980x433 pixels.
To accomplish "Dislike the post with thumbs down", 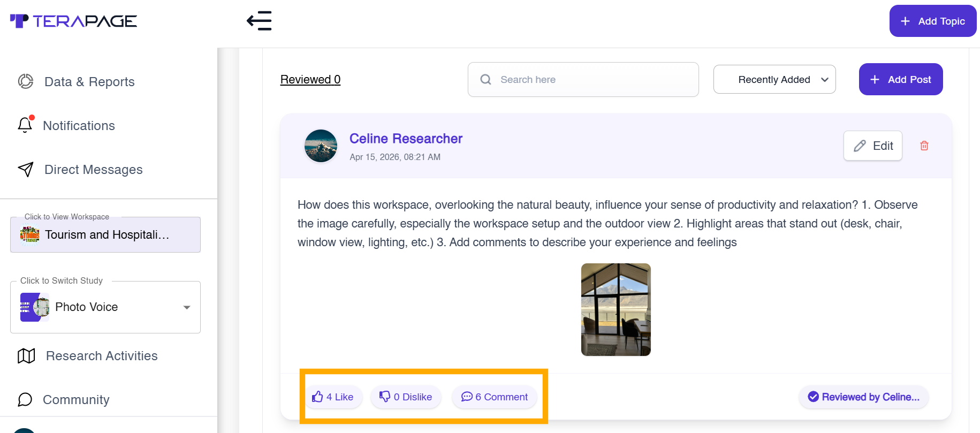I will pos(406,397).
